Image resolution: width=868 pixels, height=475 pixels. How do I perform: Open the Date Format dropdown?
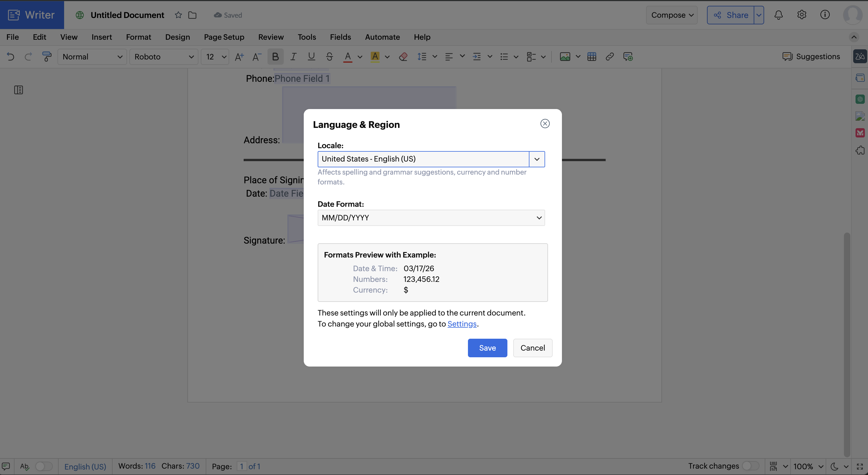point(431,217)
